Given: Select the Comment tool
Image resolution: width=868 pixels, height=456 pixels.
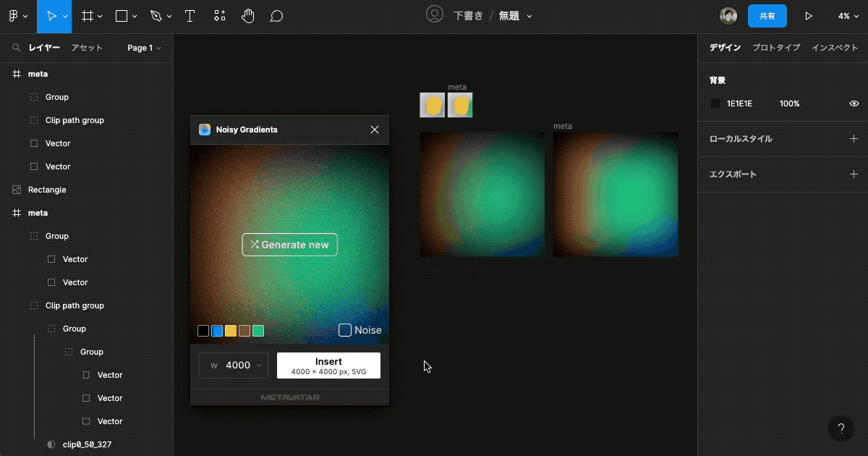Looking at the screenshot, I should pyautogui.click(x=276, y=16).
